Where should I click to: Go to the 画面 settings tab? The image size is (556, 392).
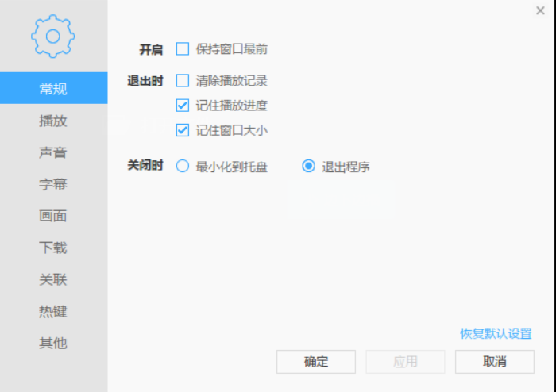(x=53, y=216)
